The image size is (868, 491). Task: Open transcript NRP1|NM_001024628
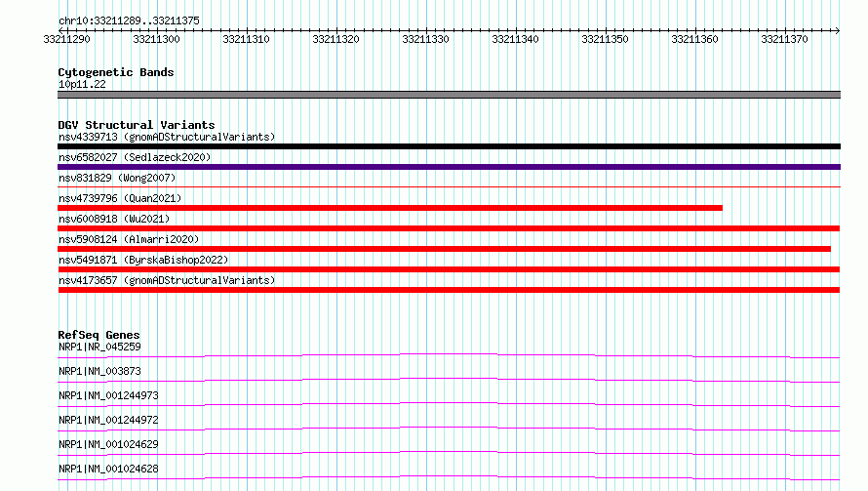pyautogui.click(x=108, y=469)
